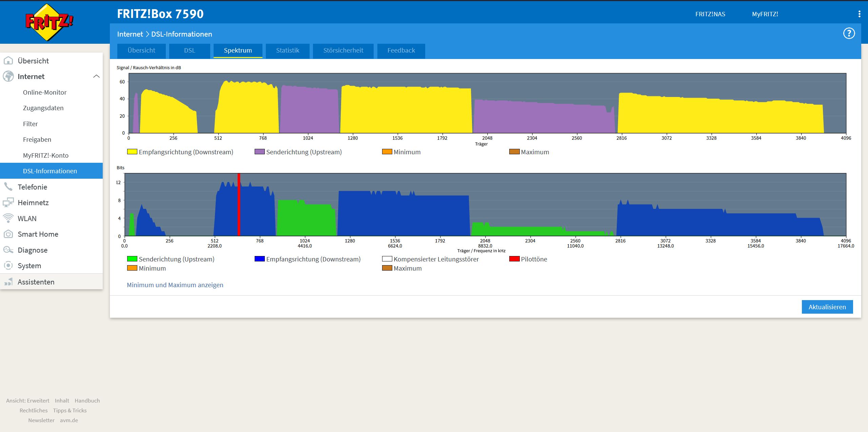
Task: Click the Smart Home icon
Action: (x=8, y=234)
